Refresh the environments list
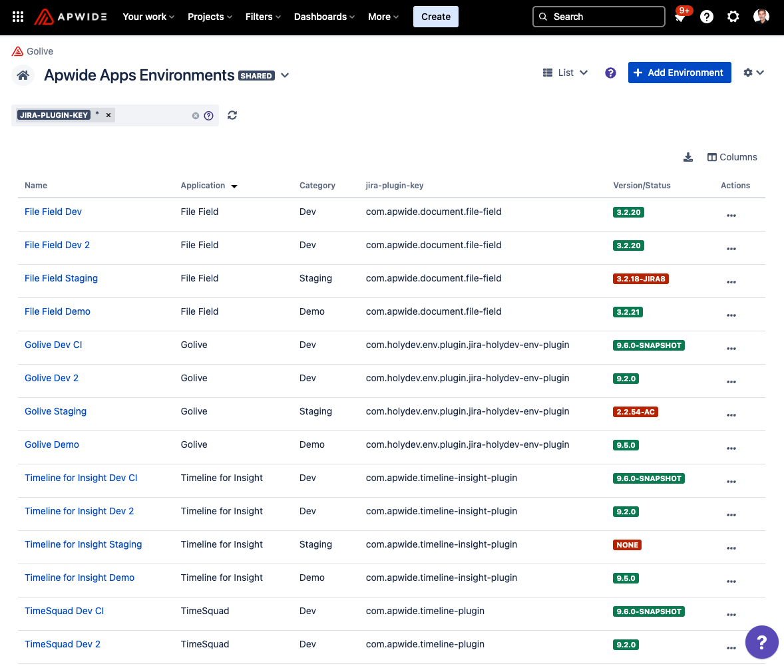This screenshot has height=672, width=784. click(x=232, y=115)
